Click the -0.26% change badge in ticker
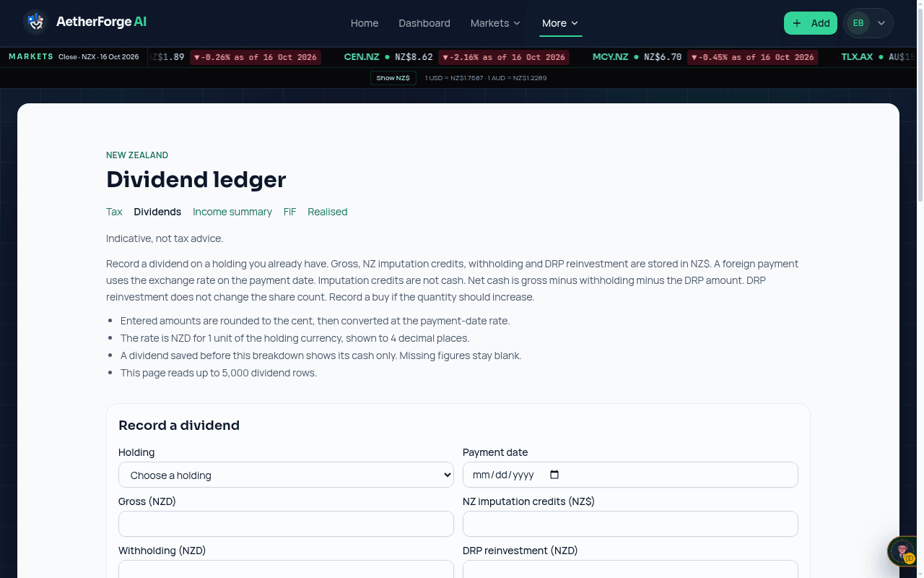The image size is (924, 578). point(255,57)
